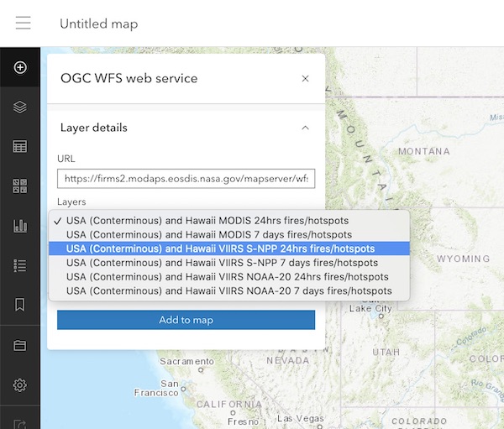Open the Legend list icon
504x429 pixels.
point(20,265)
